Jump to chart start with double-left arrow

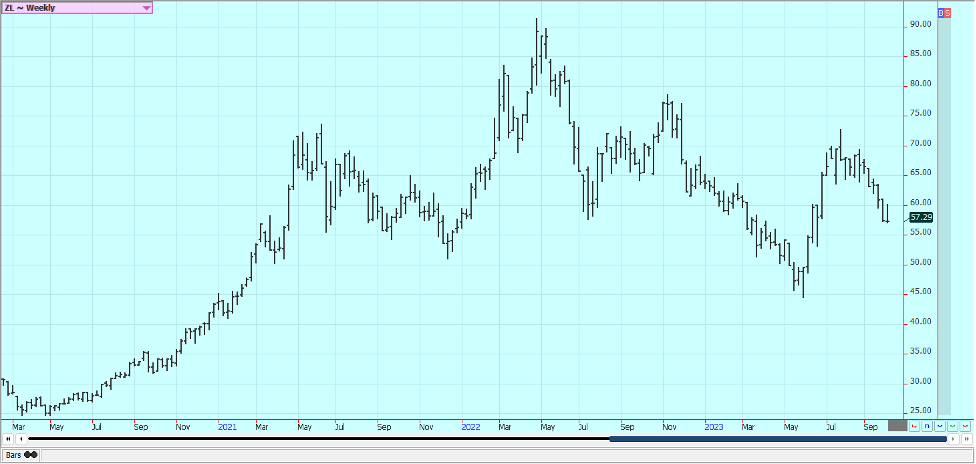[x=8, y=439]
